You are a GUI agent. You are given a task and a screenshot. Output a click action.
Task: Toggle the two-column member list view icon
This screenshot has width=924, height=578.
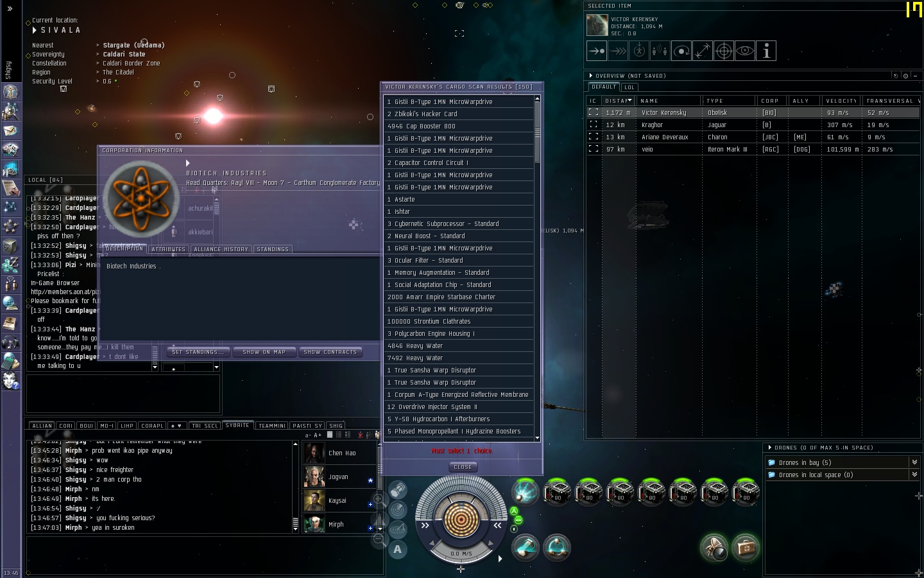pyautogui.click(x=348, y=435)
